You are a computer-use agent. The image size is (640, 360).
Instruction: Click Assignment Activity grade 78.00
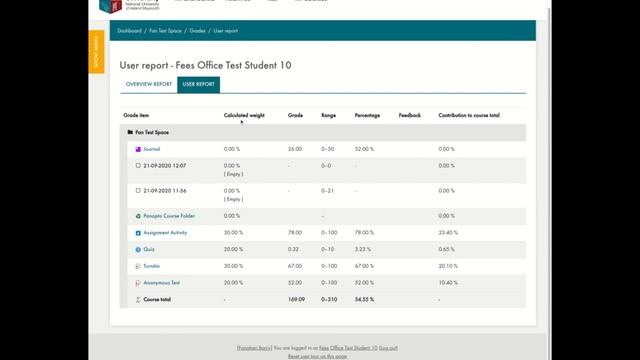(295, 233)
